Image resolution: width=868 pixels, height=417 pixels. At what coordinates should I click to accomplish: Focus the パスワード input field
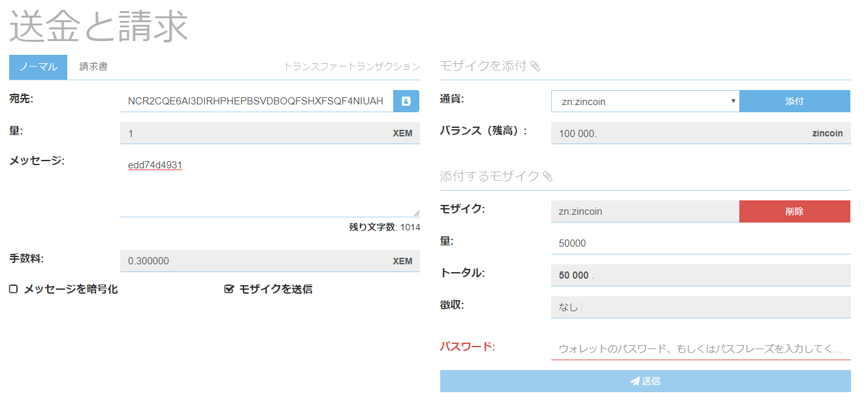[700, 348]
